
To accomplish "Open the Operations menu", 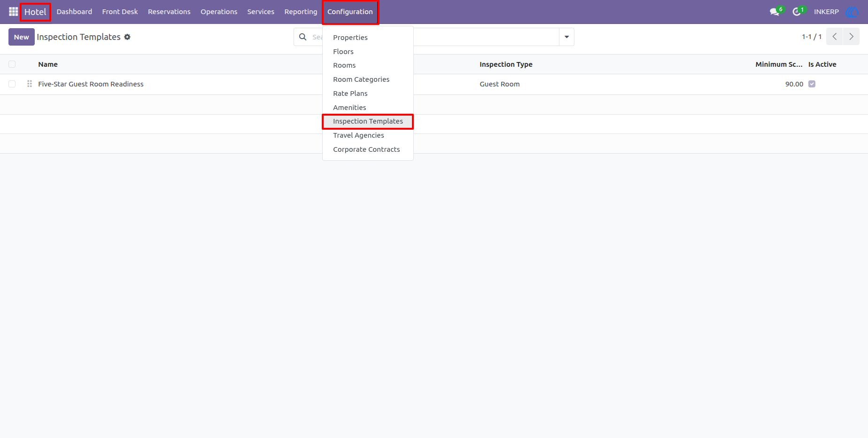I will coord(219,12).
